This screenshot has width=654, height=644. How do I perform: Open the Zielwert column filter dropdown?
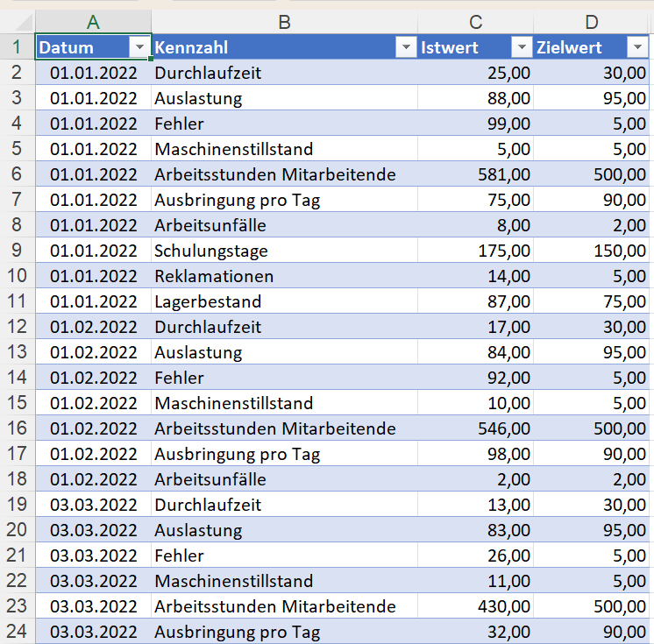click(x=637, y=47)
